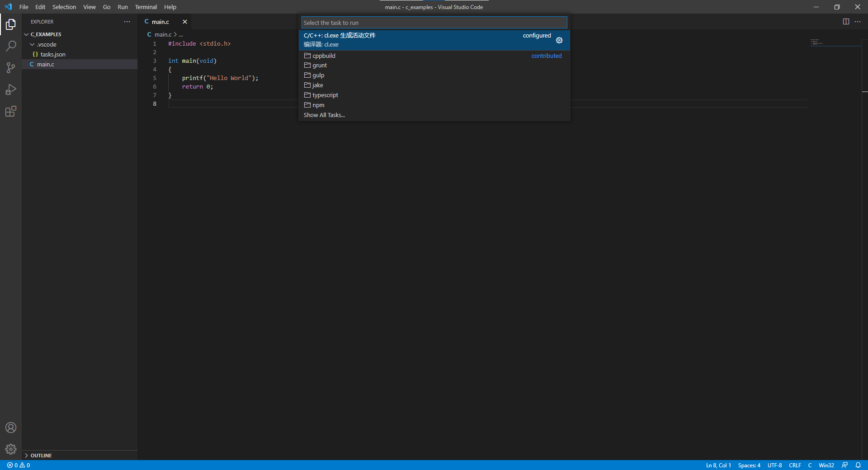Click the feedback icon in status bar
The width and height of the screenshot is (868, 470).
(844, 465)
